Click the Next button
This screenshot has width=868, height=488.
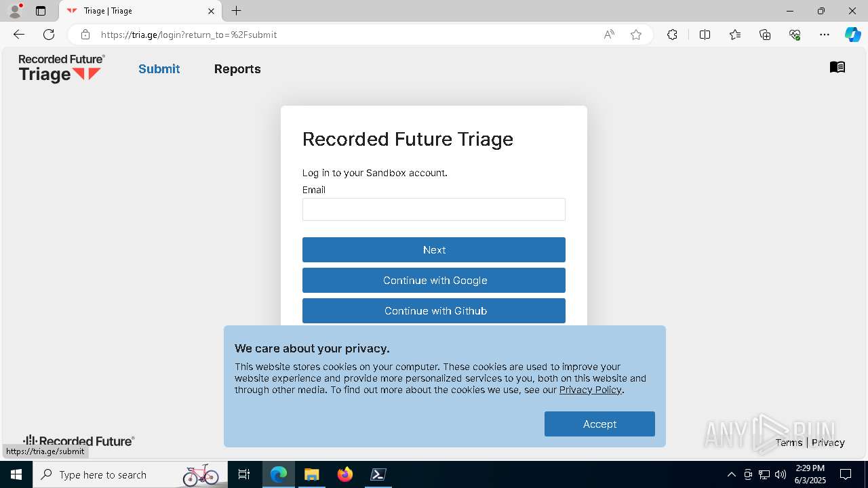click(x=434, y=249)
